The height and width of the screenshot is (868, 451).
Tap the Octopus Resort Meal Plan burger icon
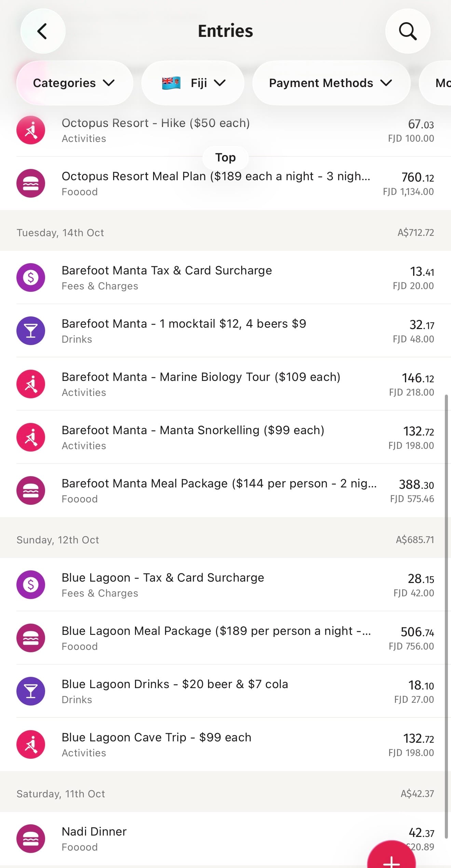click(x=31, y=183)
